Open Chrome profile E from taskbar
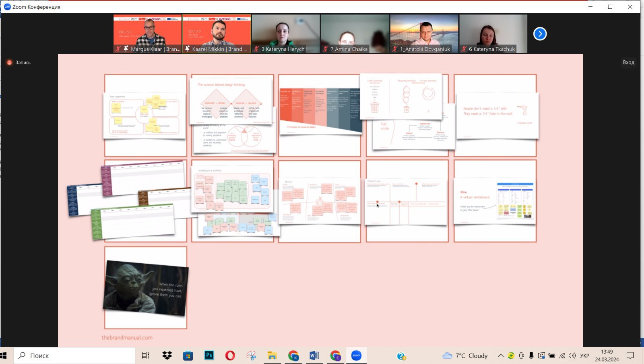Image resolution: width=644 pixels, height=364 pixels. click(x=335, y=356)
